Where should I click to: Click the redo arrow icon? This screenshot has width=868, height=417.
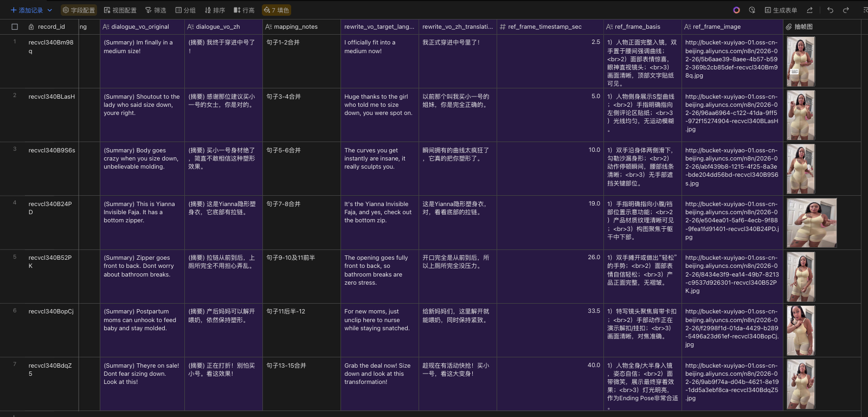[x=846, y=10]
